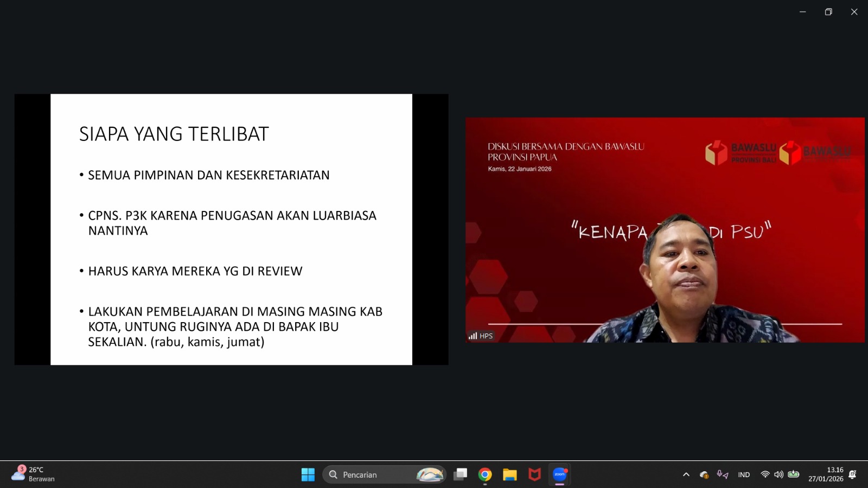The image size is (868, 488).
Task: Click the slide title text SIAPA YANG TERLIBAT
Action: [x=174, y=134]
